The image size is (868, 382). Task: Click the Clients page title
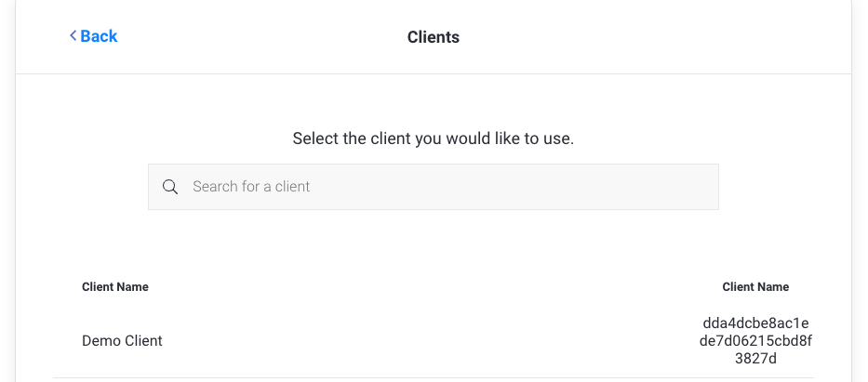point(433,37)
